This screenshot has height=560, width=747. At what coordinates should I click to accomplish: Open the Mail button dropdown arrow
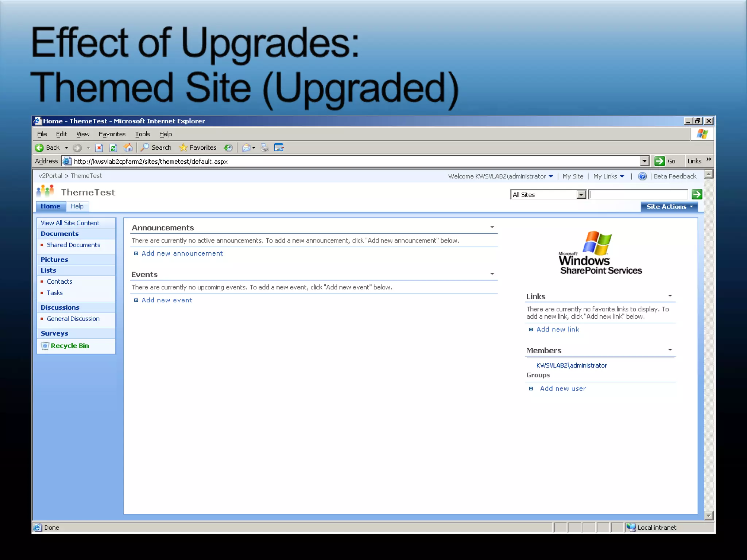(x=254, y=148)
